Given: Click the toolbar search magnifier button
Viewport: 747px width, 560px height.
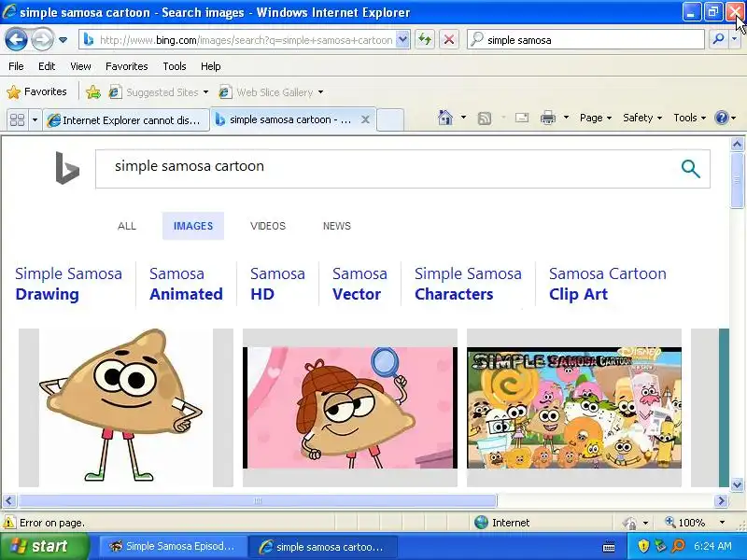Looking at the screenshot, I should [718, 39].
